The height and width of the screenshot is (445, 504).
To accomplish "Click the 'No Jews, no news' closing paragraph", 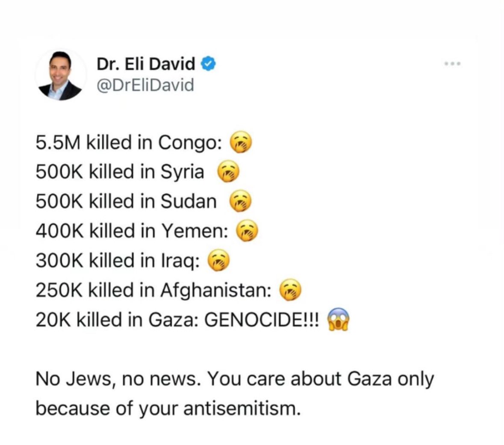I will pyautogui.click(x=235, y=394).
